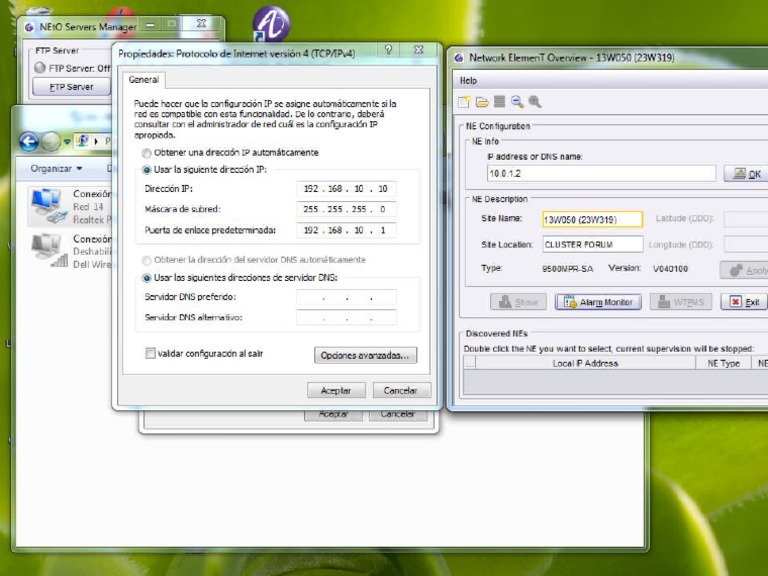The height and width of the screenshot is (576, 768).
Task: Click the wired network connection icon Red 14
Action: pyautogui.click(x=46, y=204)
